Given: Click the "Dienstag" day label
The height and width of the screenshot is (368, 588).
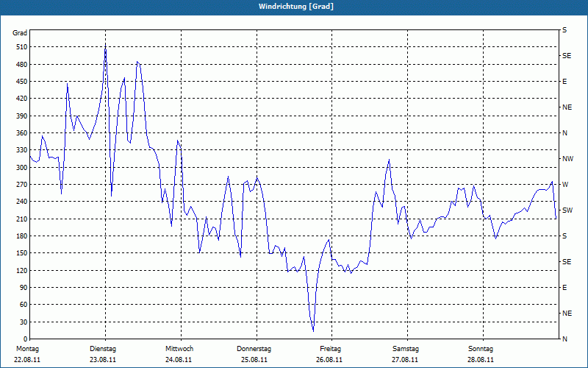Looking at the screenshot, I should [x=103, y=349].
